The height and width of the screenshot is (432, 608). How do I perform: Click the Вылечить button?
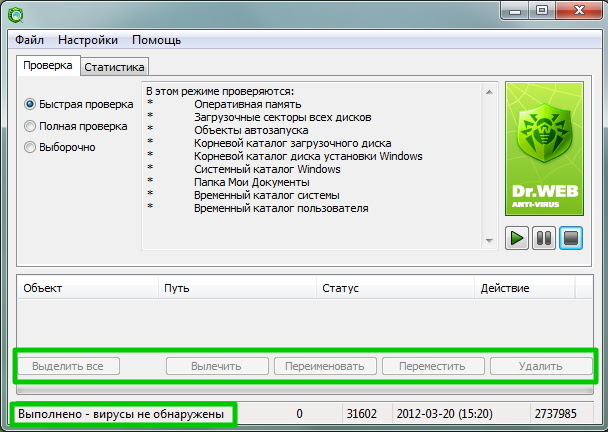217,366
